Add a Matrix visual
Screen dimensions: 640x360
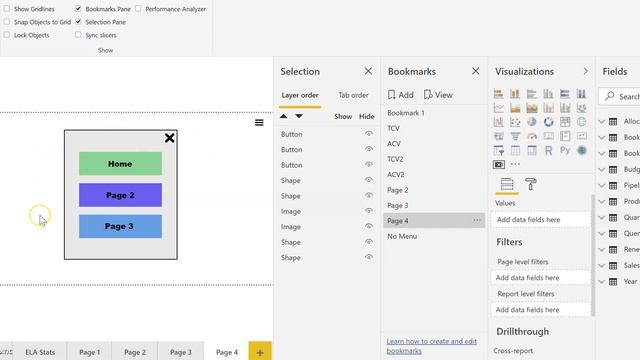[531, 150]
